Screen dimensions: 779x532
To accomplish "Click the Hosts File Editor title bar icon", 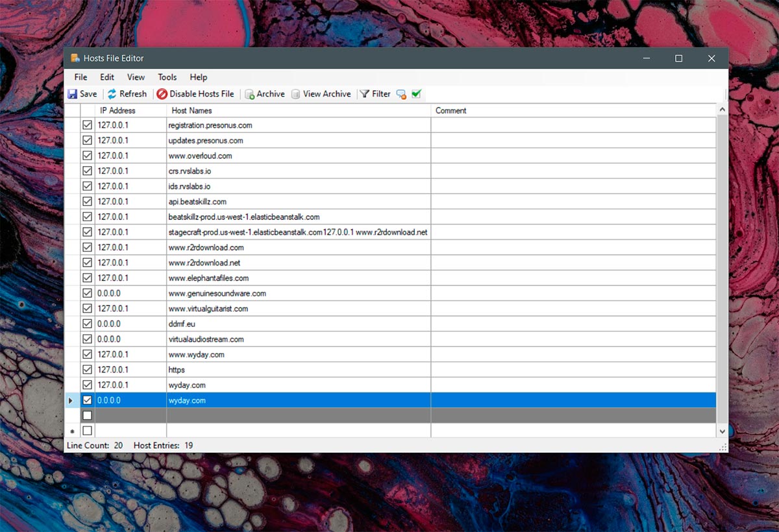I will [75, 58].
